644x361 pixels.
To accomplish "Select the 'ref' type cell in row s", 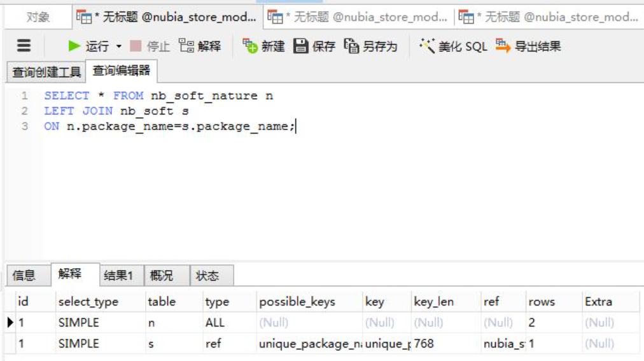I will click(230, 344).
